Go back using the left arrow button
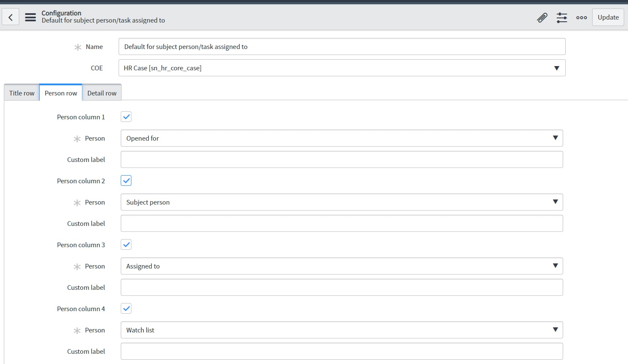This screenshot has width=628, height=364. (x=11, y=17)
